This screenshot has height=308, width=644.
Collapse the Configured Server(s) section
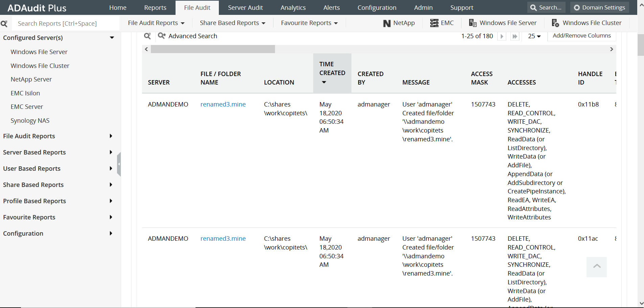[112, 38]
